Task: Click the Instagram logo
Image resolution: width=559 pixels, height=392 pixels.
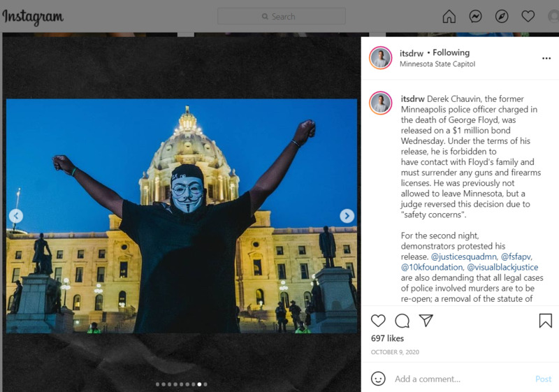Action: (x=33, y=16)
